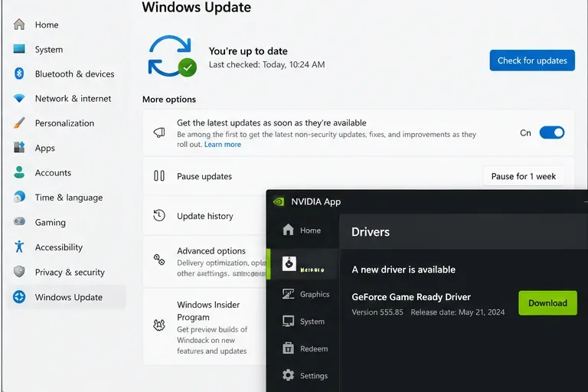Open System in the Settings sidebar

[66, 50]
